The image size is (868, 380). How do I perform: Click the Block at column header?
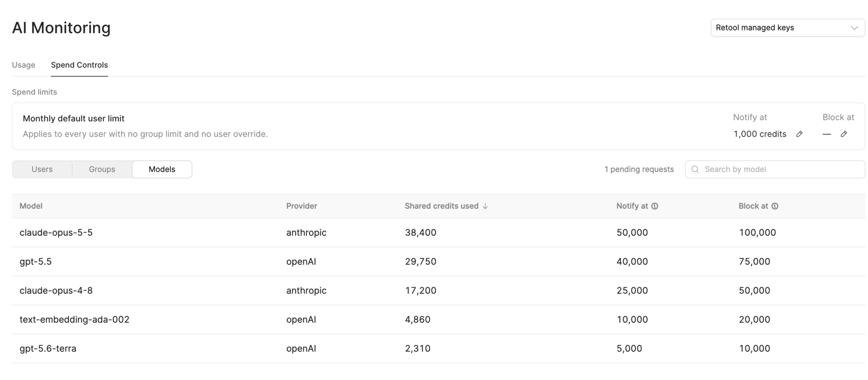point(753,206)
